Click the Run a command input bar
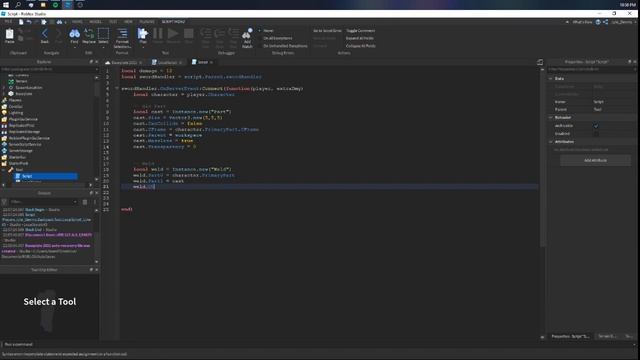Viewport: 640px width, 360px height. coord(318,344)
